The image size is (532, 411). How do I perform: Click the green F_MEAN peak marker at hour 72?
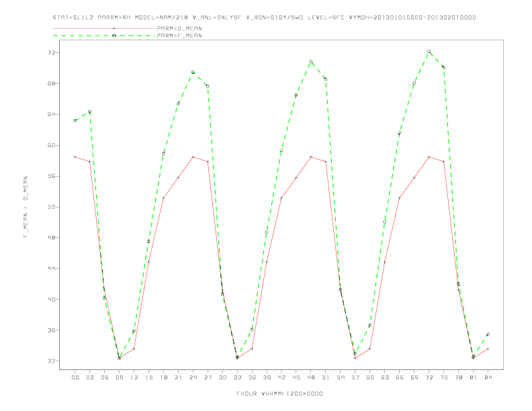[429, 52]
